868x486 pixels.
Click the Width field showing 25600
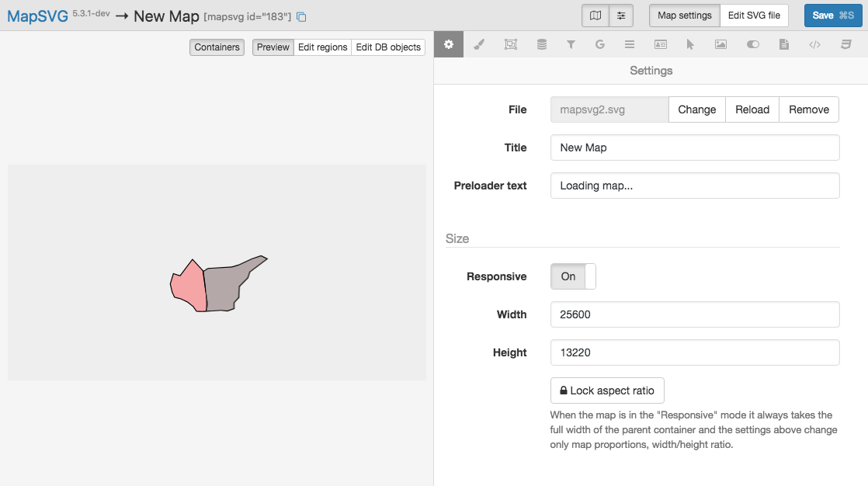tap(695, 314)
